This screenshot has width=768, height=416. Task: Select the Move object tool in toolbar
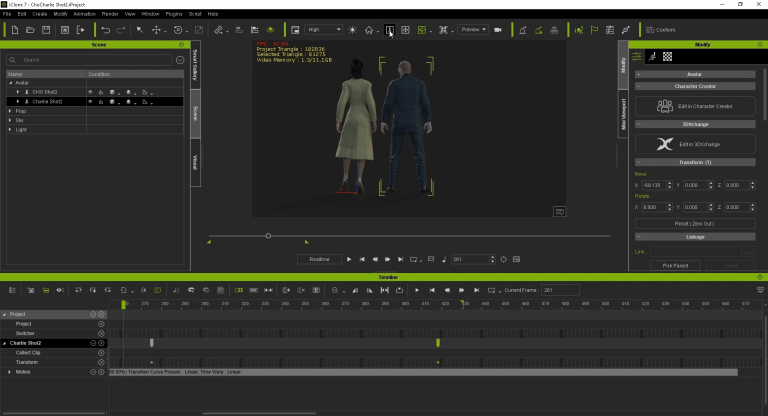(x=156, y=30)
